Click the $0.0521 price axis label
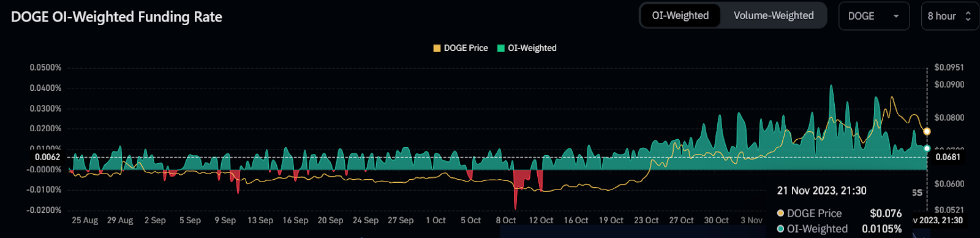The image size is (980, 238). (x=949, y=210)
